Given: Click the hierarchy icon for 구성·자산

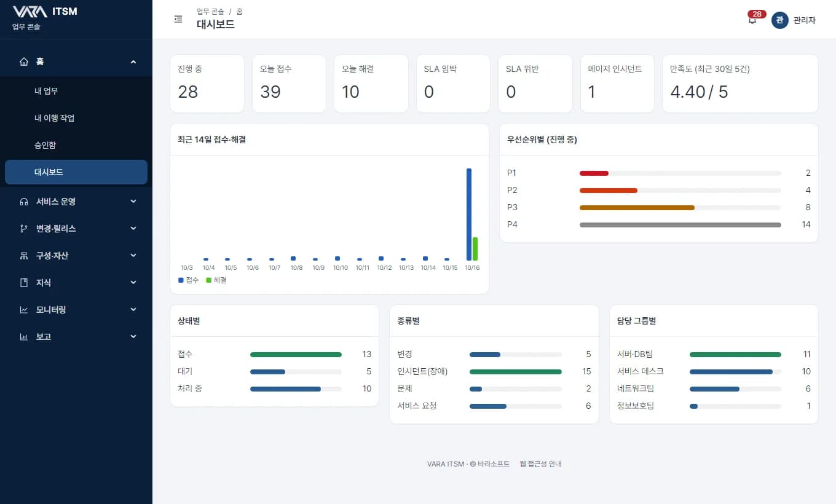Looking at the screenshot, I should [x=24, y=256].
